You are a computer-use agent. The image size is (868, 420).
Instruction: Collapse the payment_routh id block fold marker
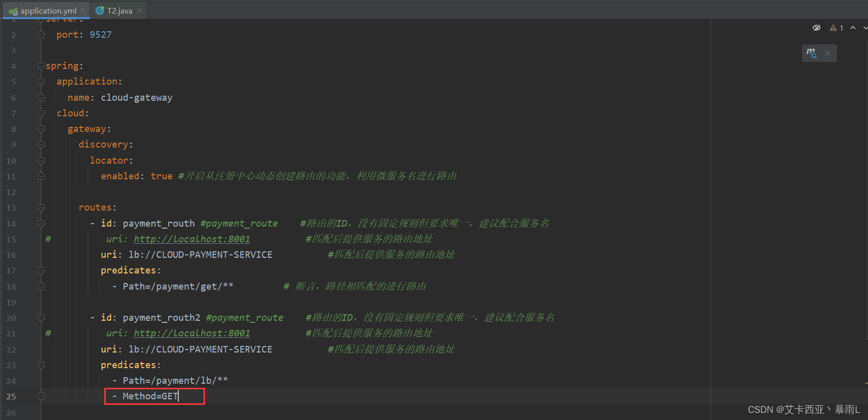coord(41,224)
